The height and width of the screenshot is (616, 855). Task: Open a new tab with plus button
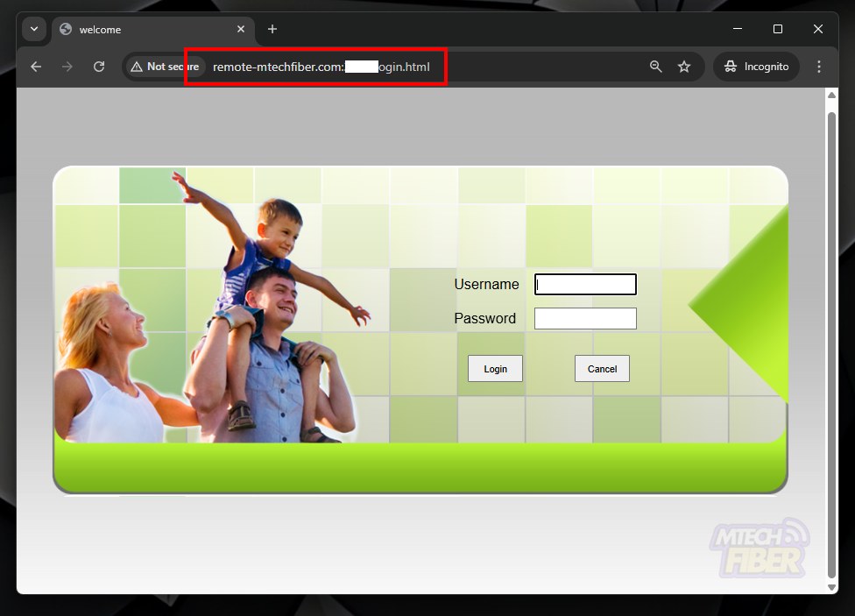tap(272, 29)
